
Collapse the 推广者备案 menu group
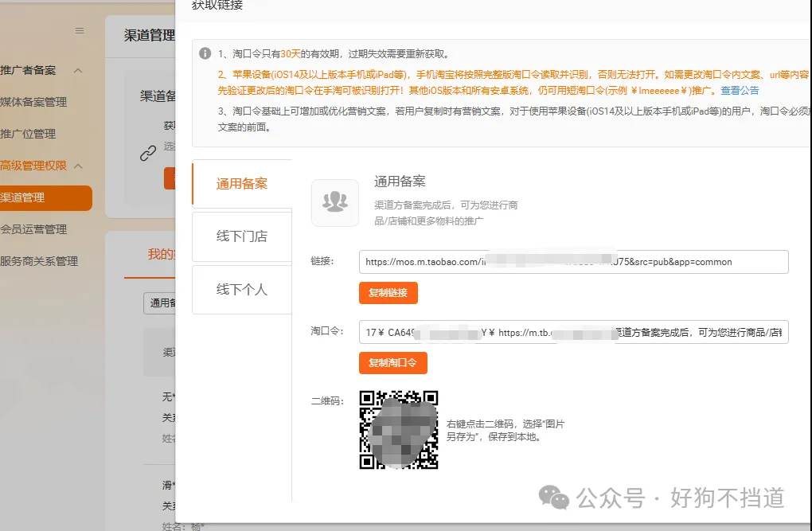coord(78,70)
